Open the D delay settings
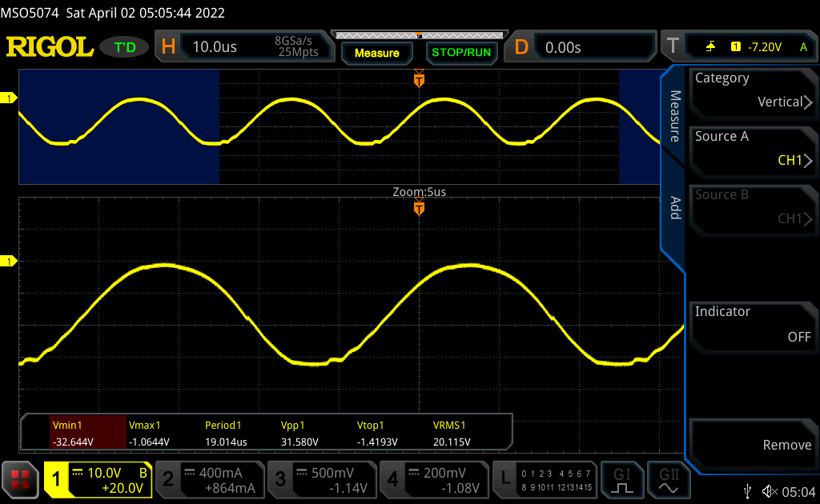 point(521,47)
